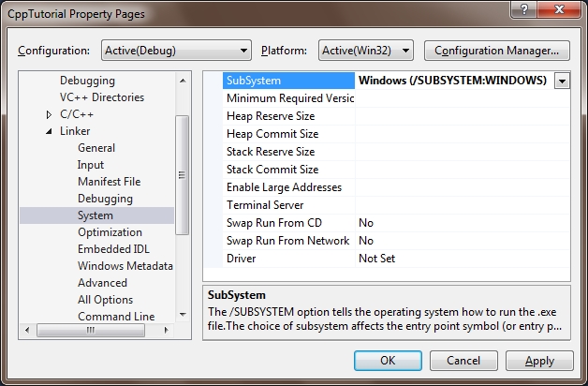Open the Configuration dropdown

[176, 51]
